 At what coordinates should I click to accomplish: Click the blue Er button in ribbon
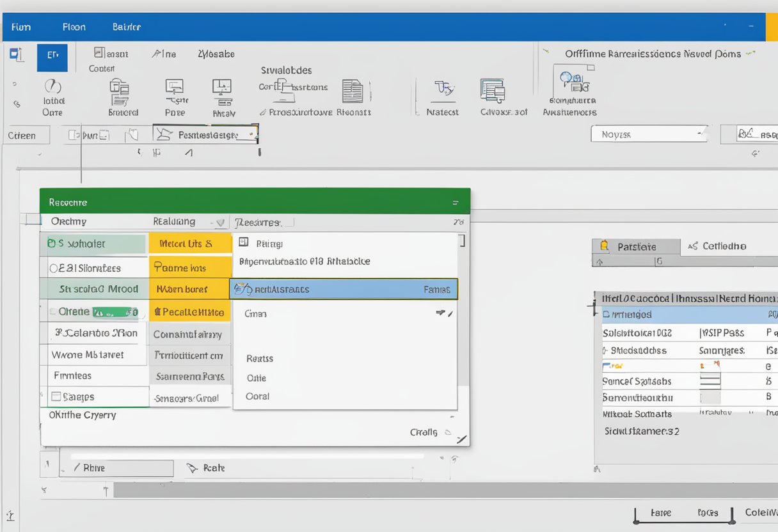[x=52, y=58]
